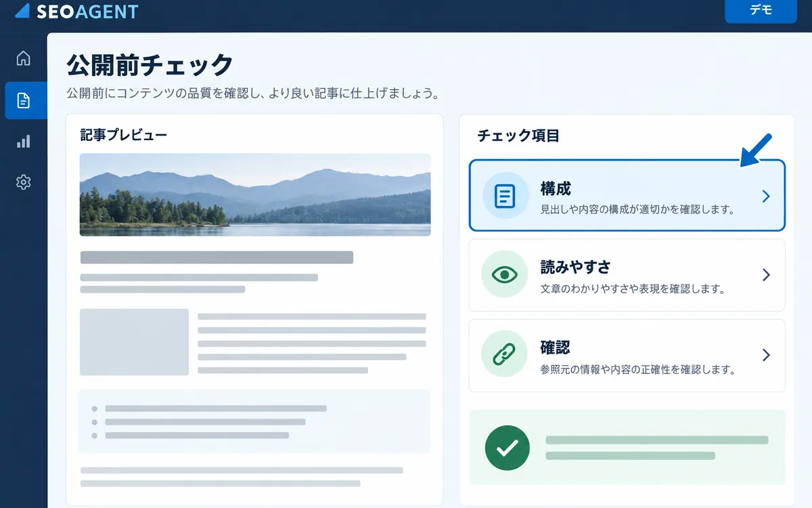
Task: Click the chain link icon beside 確認
Action: pos(504,354)
